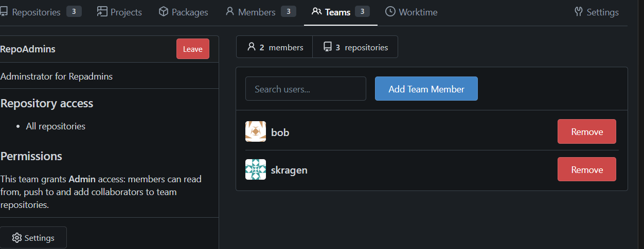This screenshot has height=249, width=644.
Task: Switch to the Repositories tab
Action: click(x=36, y=12)
